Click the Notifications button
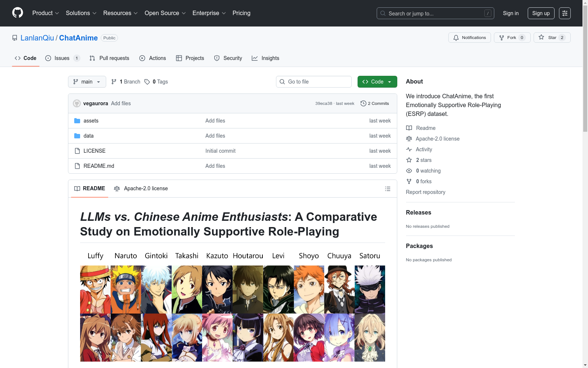Screen dimensions: 588x368 coord(470,38)
